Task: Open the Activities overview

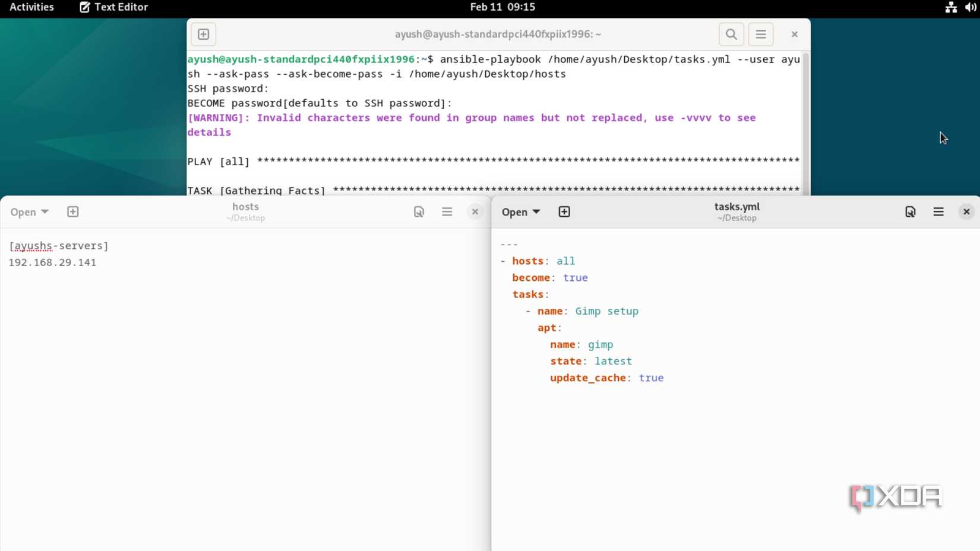Action: 31,7
